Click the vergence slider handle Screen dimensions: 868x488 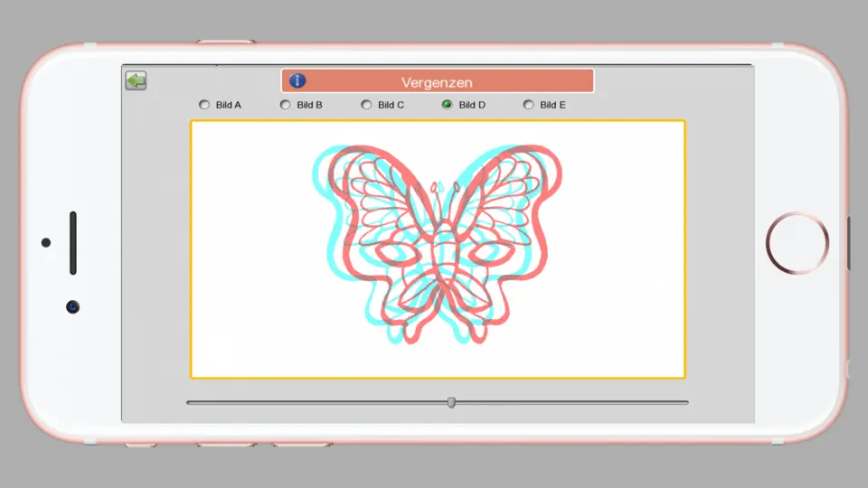click(x=451, y=402)
